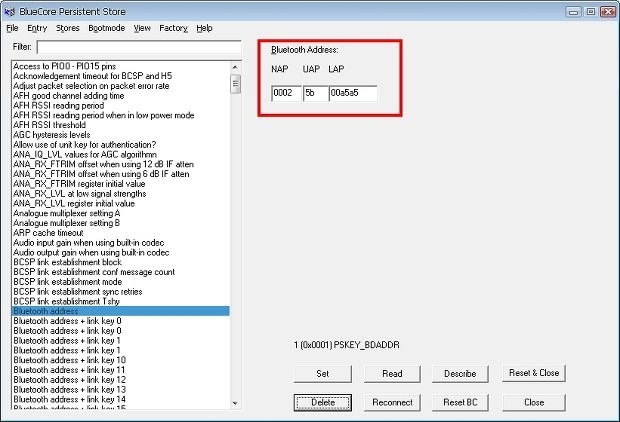Select 'AFH RSSI threshold' entry

point(121,125)
